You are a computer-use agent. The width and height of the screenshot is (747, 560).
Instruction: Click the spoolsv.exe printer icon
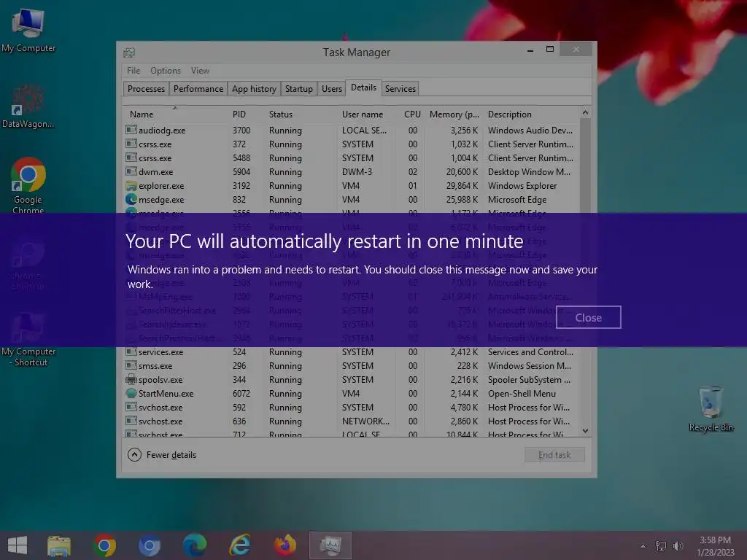[131, 379]
